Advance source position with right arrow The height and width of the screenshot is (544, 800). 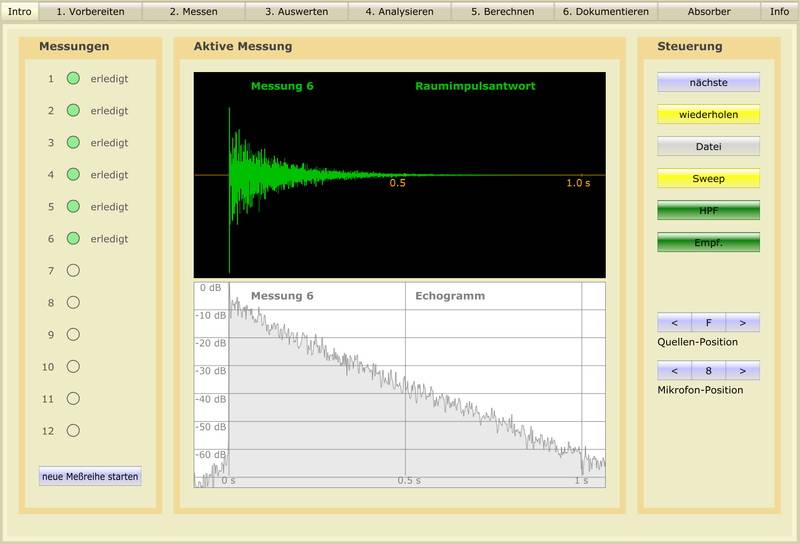click(742, 323)
